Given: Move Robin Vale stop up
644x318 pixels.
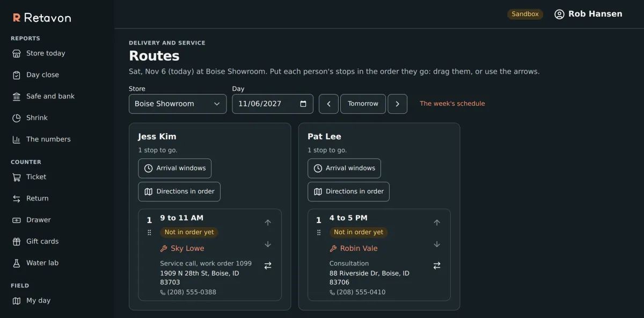Looking at the screenshot, I should click(x=437, y=222).
